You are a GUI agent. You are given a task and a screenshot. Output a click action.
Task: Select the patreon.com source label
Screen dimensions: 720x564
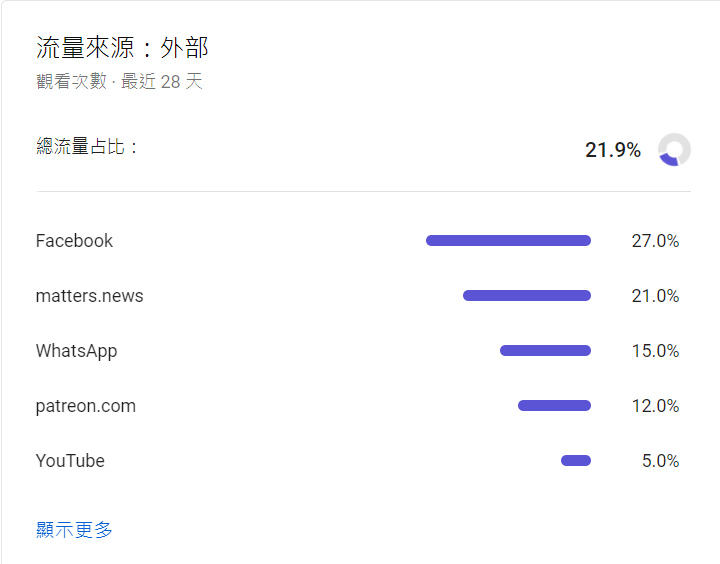click(x=86, y=406)
